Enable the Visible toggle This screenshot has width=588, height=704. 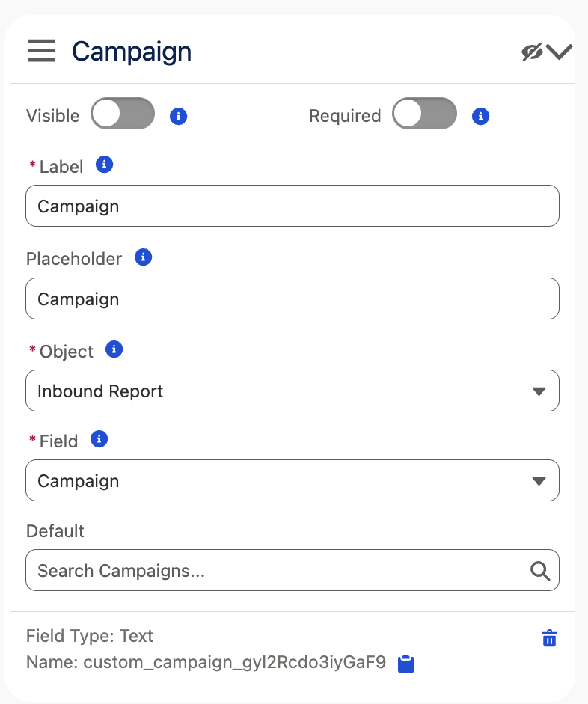[x=122, y=114]
